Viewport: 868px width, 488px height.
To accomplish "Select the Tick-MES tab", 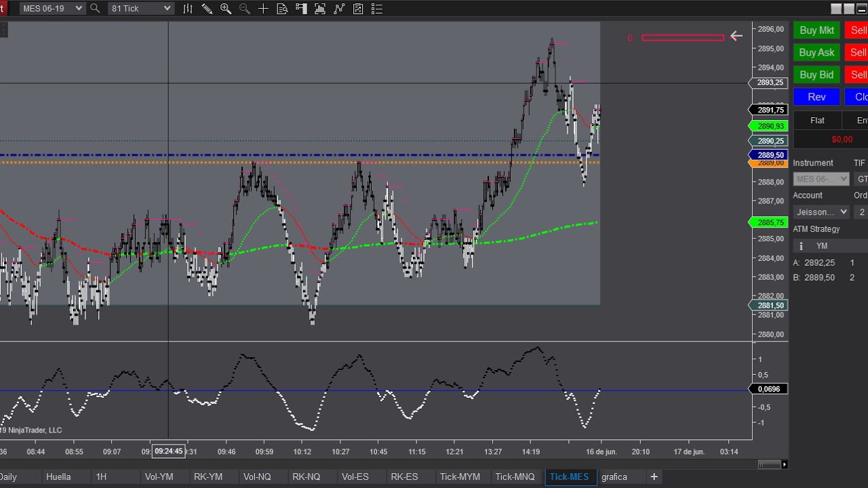I will (570, 476).
